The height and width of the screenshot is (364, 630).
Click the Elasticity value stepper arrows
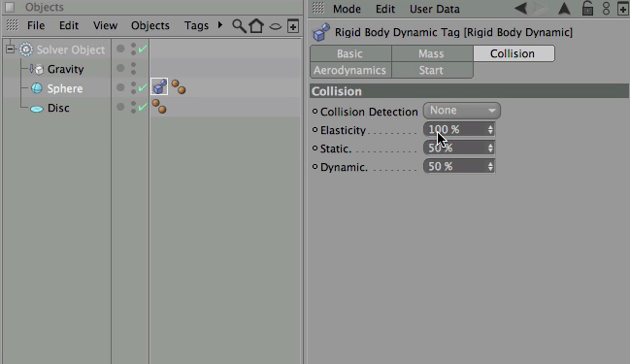tap(490, 129)
